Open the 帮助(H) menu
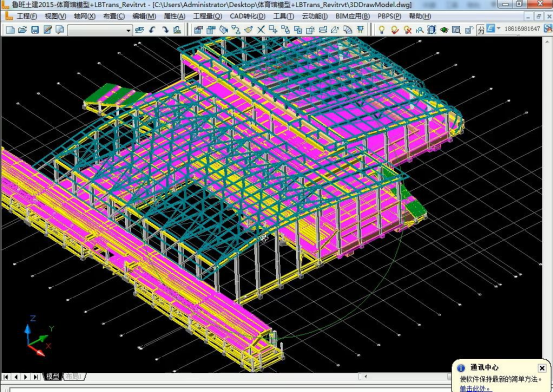The image size is (553, 392). (x=420, y=16)
